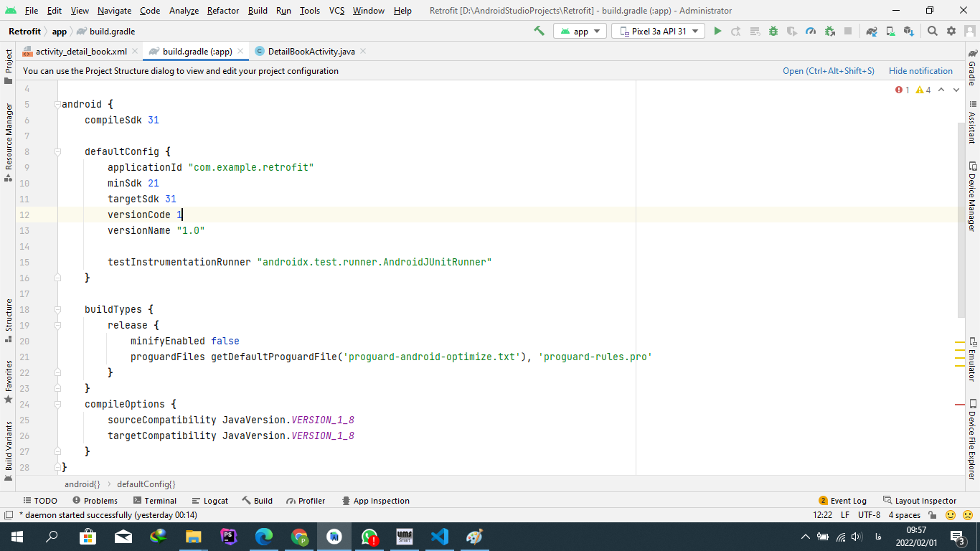Click the Hide notification link

tap(920, 71)
